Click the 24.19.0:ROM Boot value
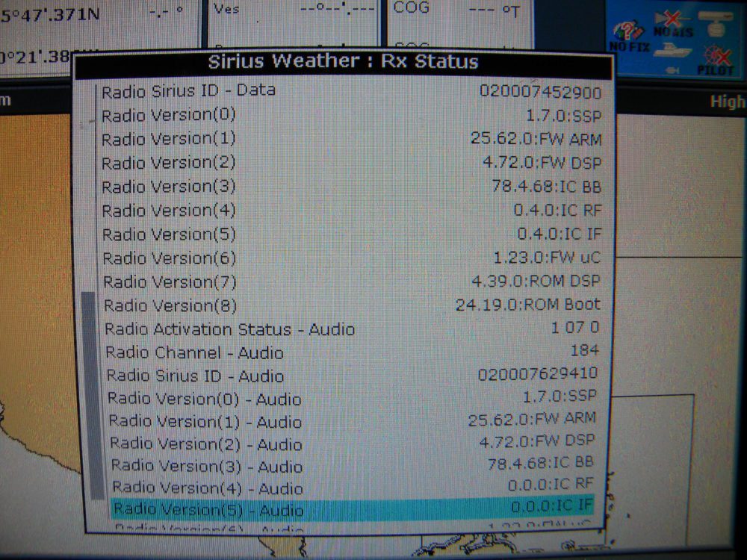This screenshot has height=560, width=747. [528, 305]
